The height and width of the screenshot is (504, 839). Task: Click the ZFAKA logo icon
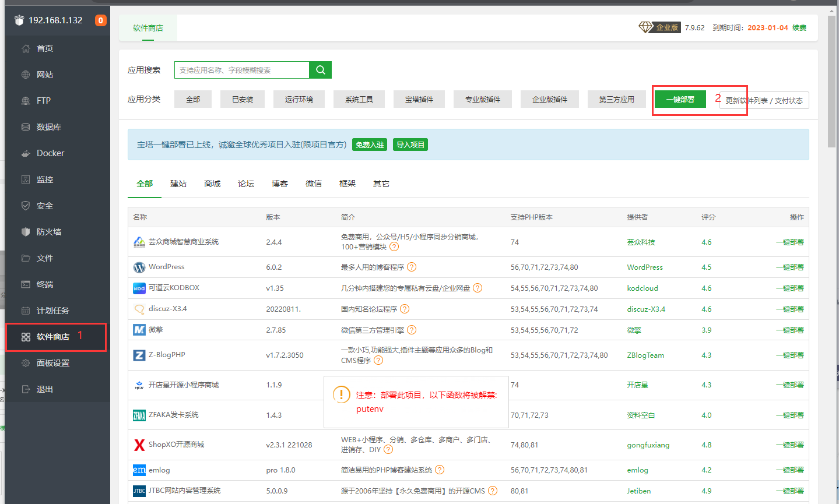click(x=139, y=415)
